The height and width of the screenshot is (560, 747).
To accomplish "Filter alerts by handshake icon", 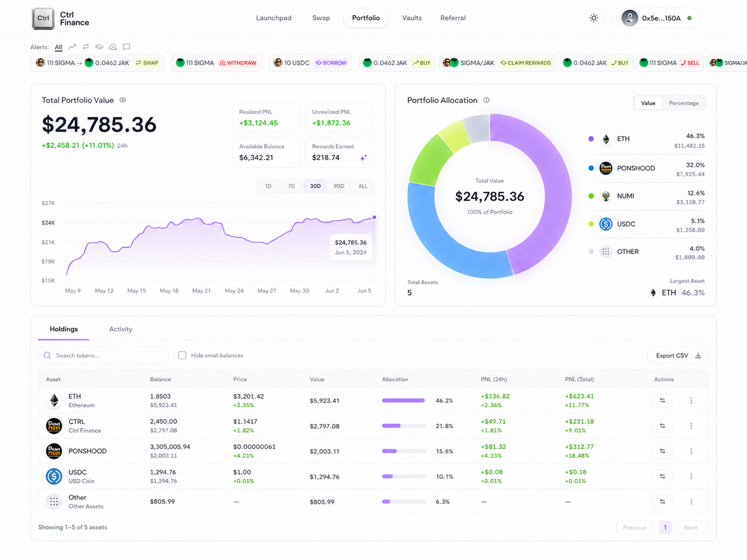I will click(x=99, y=47).
